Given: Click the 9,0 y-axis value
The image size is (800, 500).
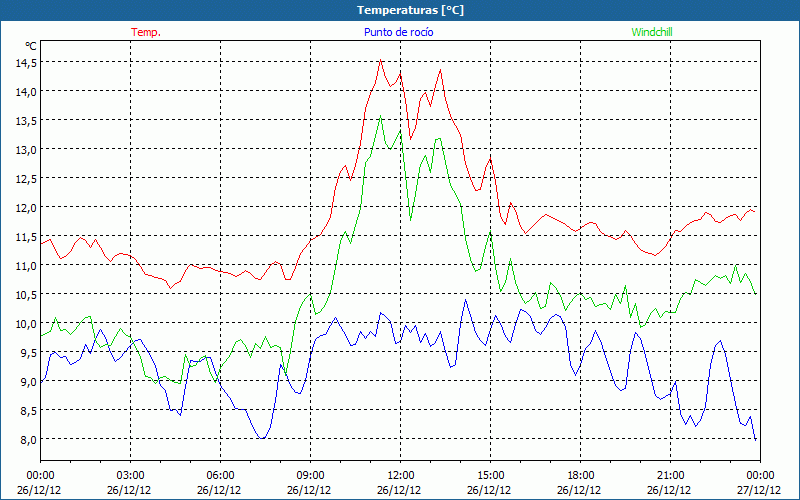Looking at the screenshot, I should point(29,381).
